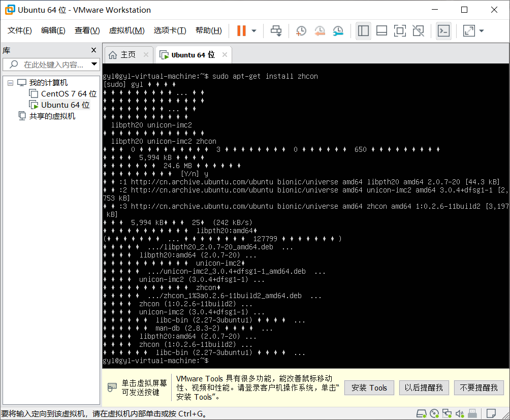Suspend the virtual machine

coord(240,30)
